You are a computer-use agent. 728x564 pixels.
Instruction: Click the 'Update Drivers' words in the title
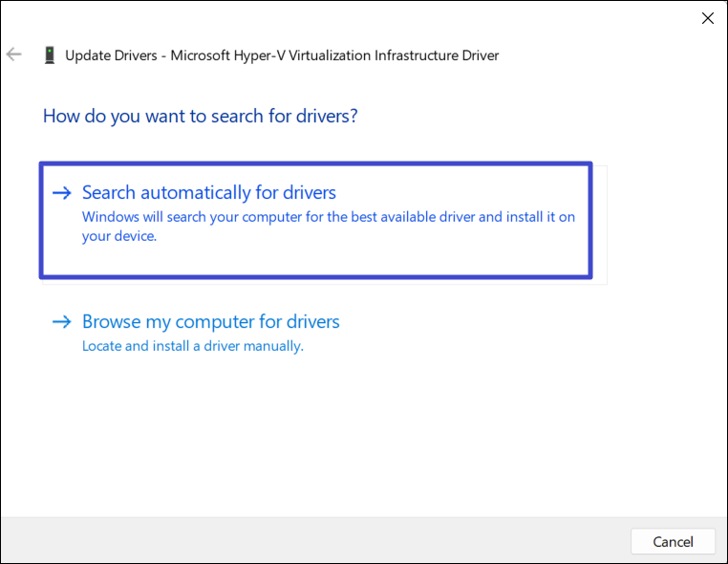coord(112,55)
